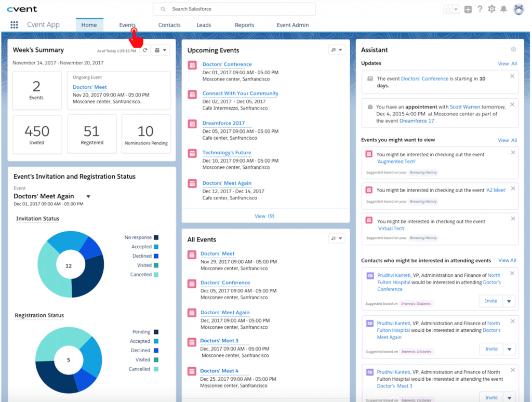Open Connect With Your Community event

[x=240, y=93]
